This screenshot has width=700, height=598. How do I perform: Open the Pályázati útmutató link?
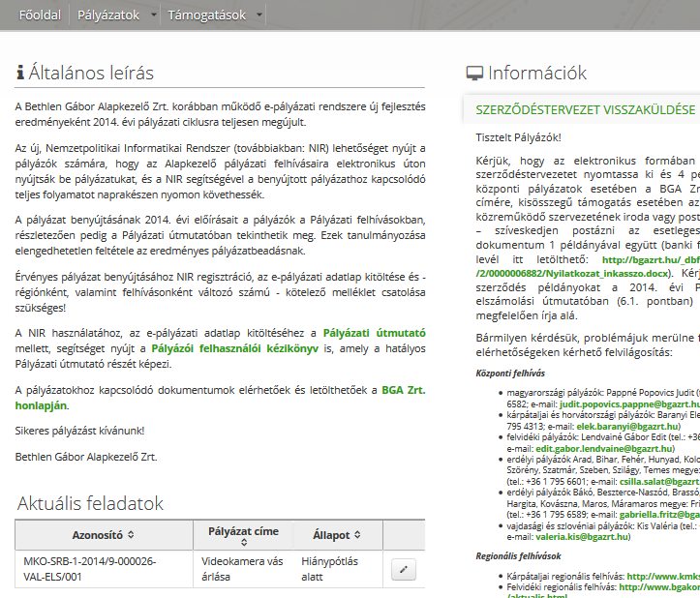pyautogui.click(x=374, y=333)
